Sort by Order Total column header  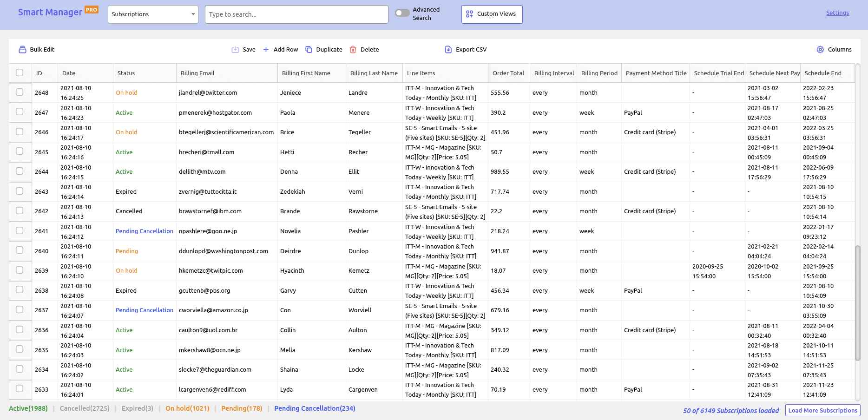click(x=508, y=73)
